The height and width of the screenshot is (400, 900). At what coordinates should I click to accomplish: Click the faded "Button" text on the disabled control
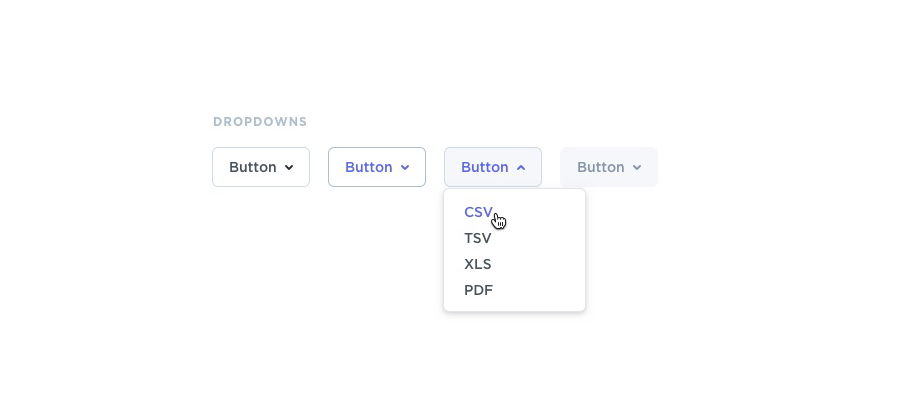click(x=600, y=167)
